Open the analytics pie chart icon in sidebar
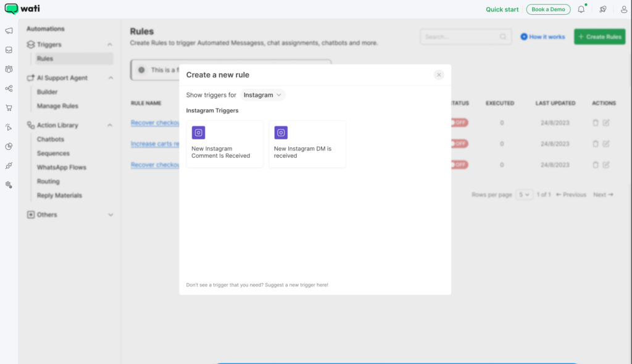The width and height of the screenshot is (632, 364). (9, 146)
